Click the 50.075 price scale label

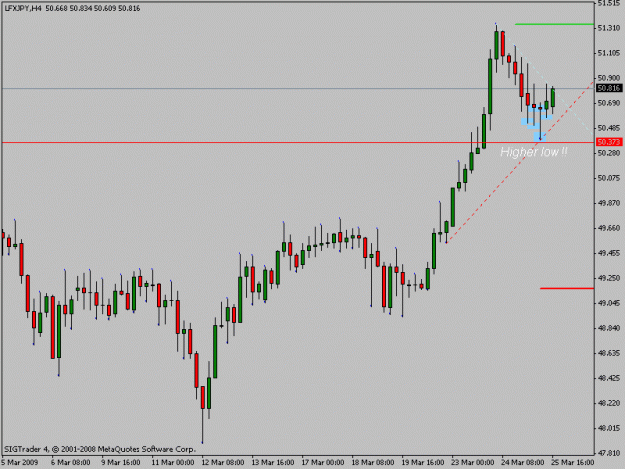tap(609, 178)
